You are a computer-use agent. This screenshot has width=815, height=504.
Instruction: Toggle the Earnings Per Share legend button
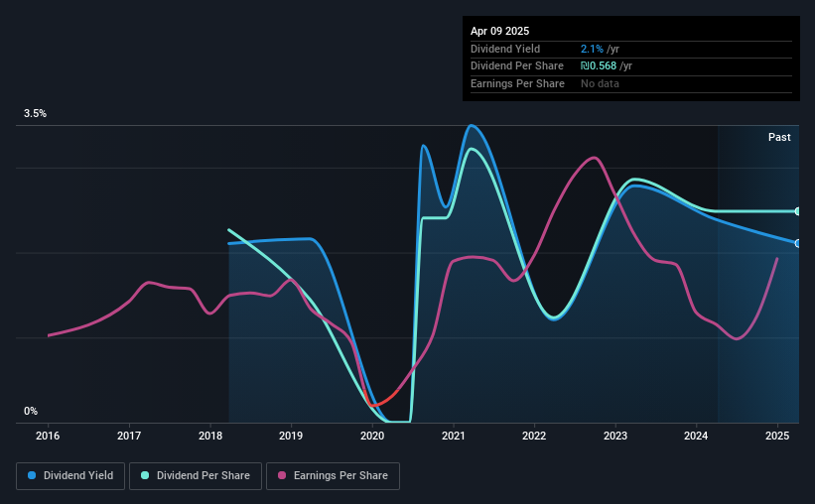tap(333, 476)
